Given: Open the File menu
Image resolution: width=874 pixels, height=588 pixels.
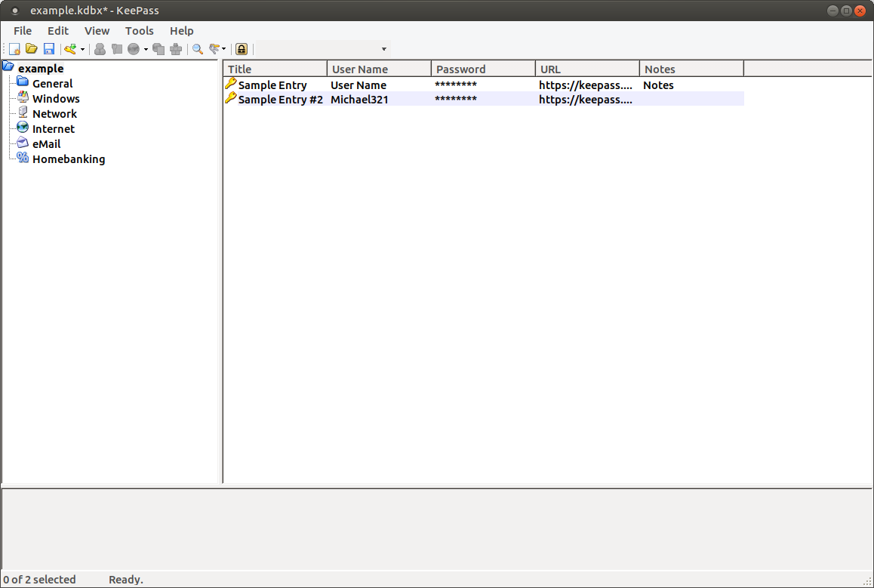Looking at the screenshot, I should (23, 31).
